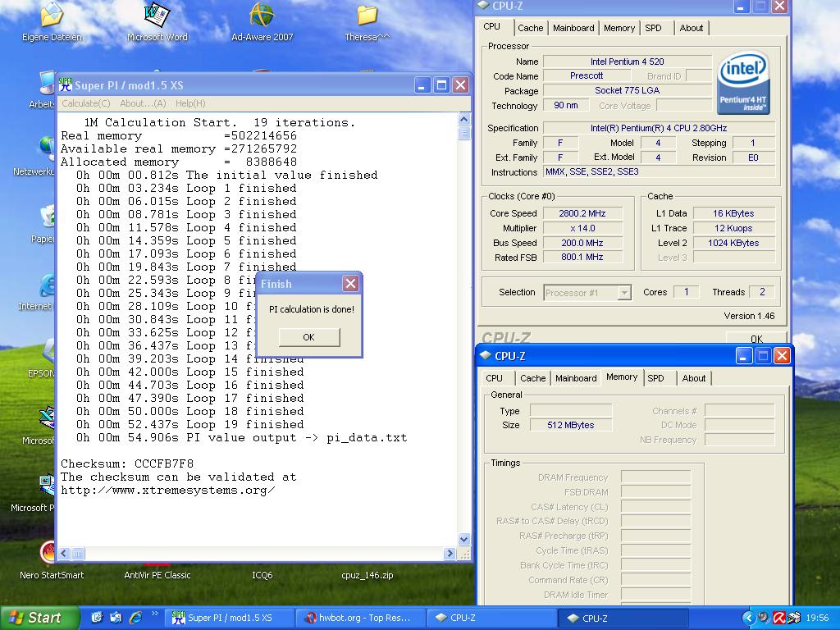Switch to hwbot.org taskbar button

[361, 618]
